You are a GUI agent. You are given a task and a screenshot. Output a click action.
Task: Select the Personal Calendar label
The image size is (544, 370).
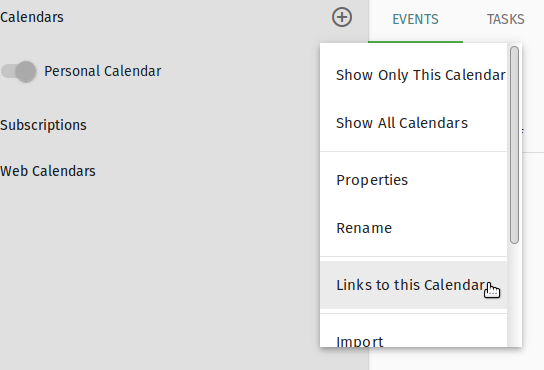tap(103, 72)
